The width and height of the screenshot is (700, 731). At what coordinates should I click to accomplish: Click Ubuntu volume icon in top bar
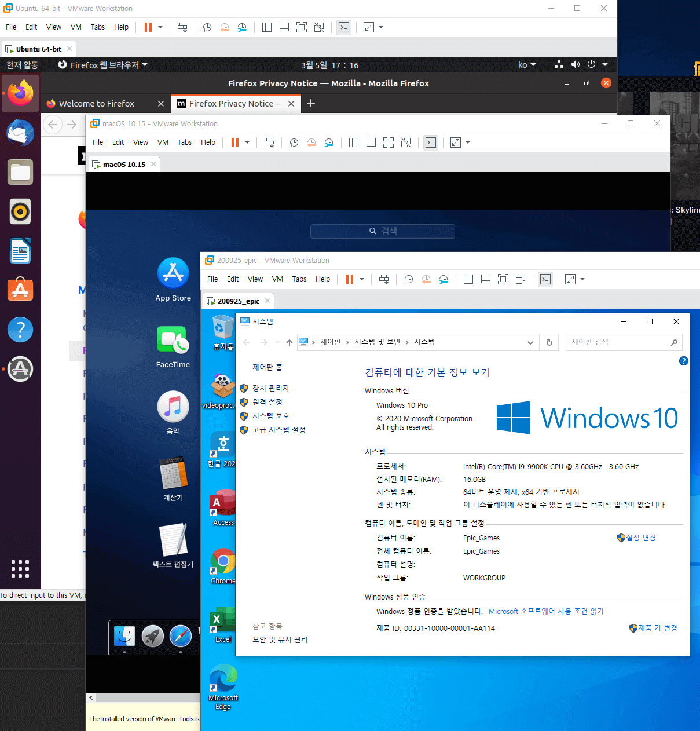coord(575,64)
